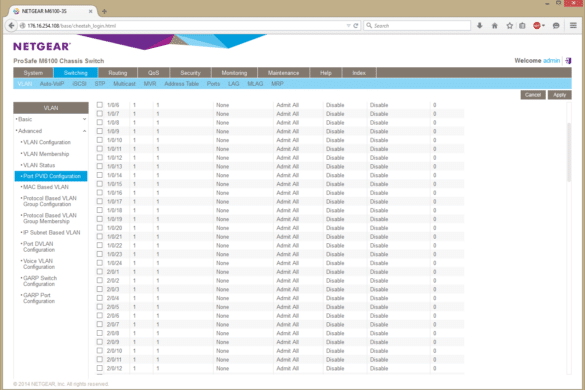Viewport: 585px width, 390px height.
Task: Click the browser back arrow button
Action: 11,25
